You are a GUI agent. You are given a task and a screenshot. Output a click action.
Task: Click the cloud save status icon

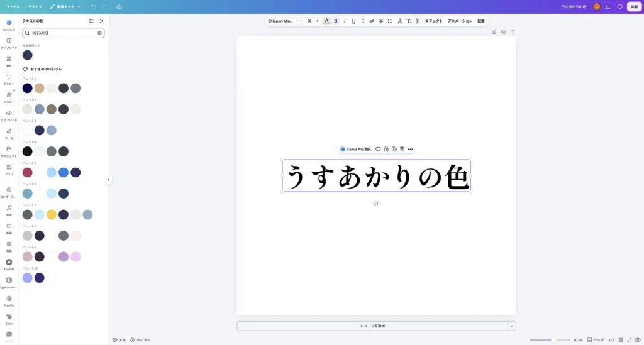pyautogui.click(x=119, y=6)
